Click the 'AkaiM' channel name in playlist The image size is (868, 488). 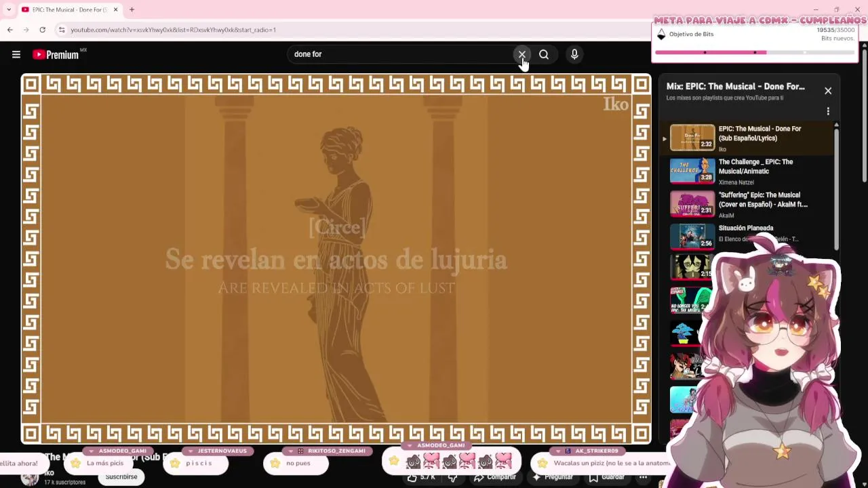726,216
